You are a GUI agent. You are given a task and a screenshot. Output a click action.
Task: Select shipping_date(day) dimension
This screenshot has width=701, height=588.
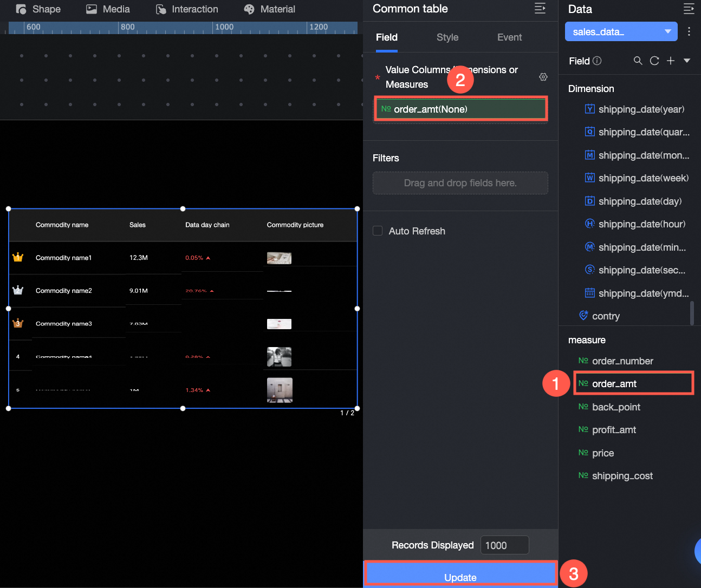click(x=633, y=201)
